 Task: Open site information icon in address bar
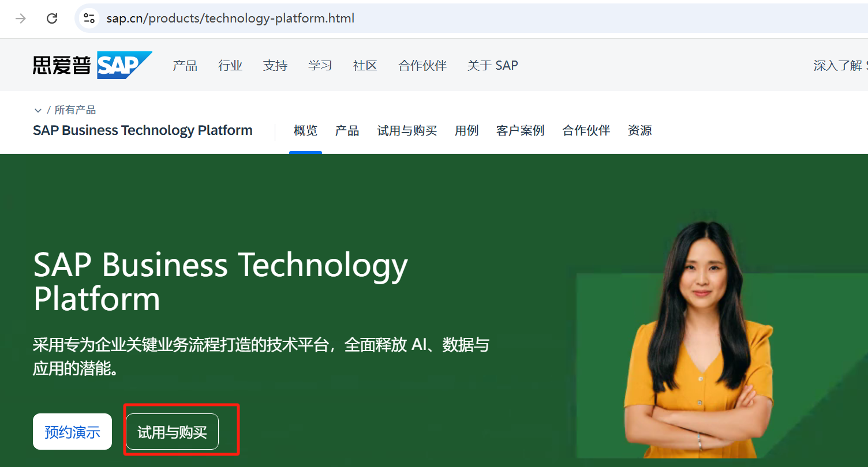click(x=89, y=18)
